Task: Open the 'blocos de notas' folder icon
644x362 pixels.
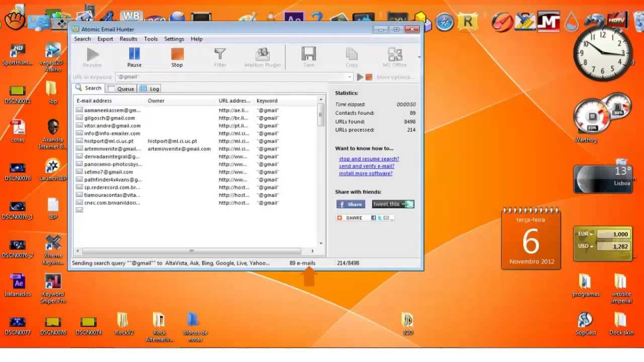Action: click(195, 327)
